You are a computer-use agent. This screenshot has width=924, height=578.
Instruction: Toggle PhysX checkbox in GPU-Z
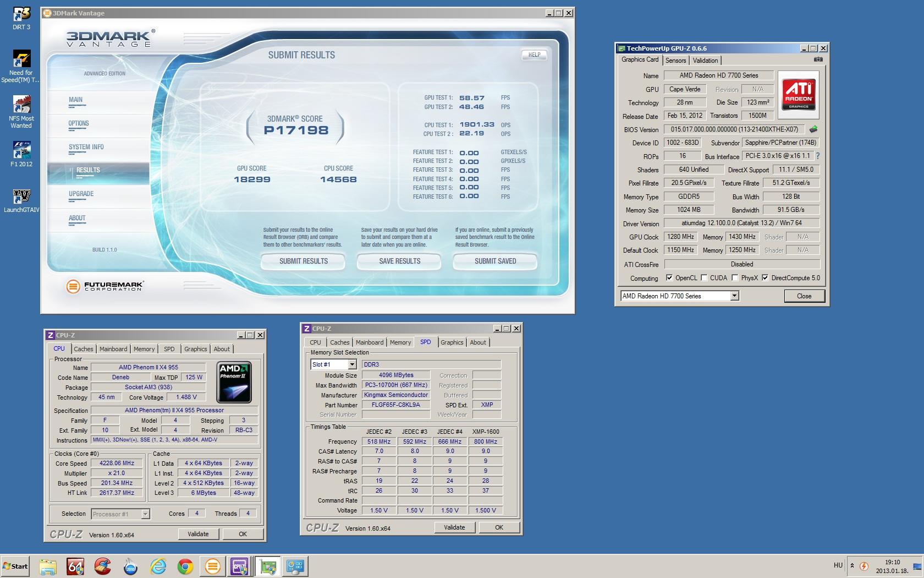(735, 278)
